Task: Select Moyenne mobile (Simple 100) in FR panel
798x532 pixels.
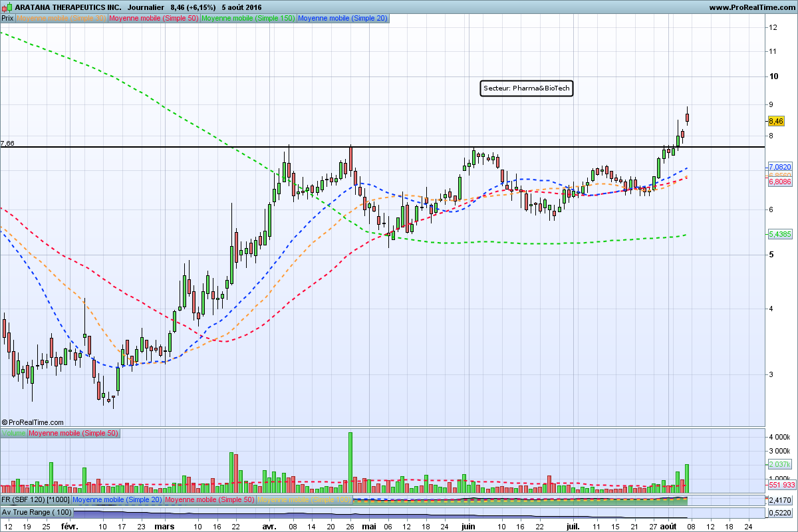Action: point(304,499)
